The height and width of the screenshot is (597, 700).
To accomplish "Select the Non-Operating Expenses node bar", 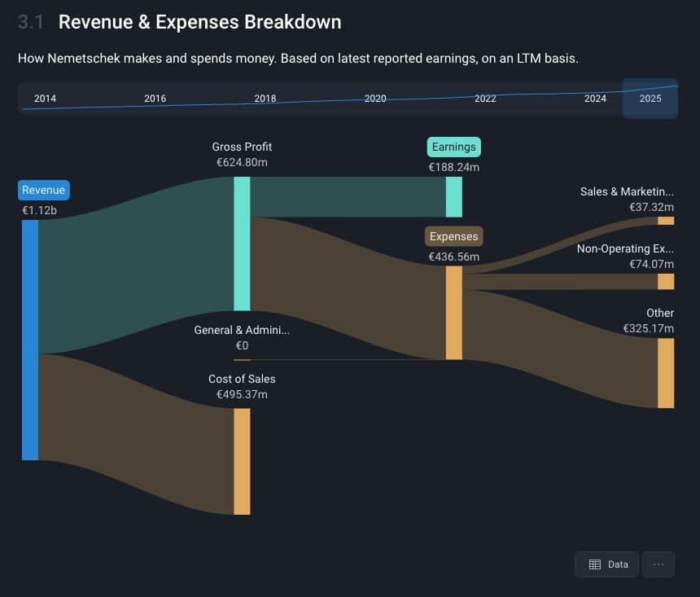I will 666,282.
